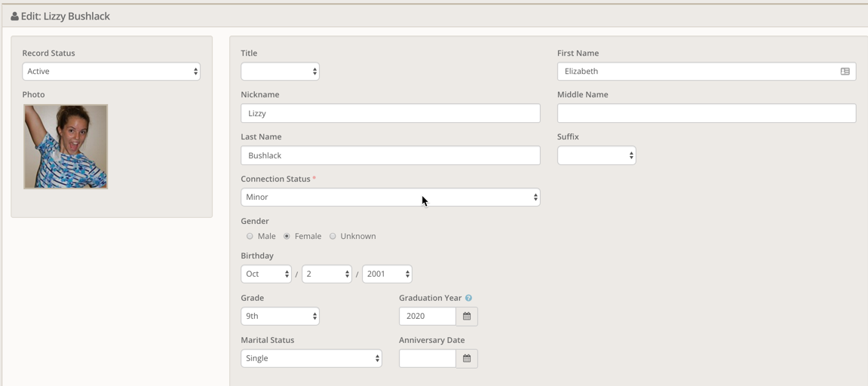Image resolution: width=868 pixels, height=386 pixels.
Task: Open the Marital Status dropdown
Action: (311, 359)
